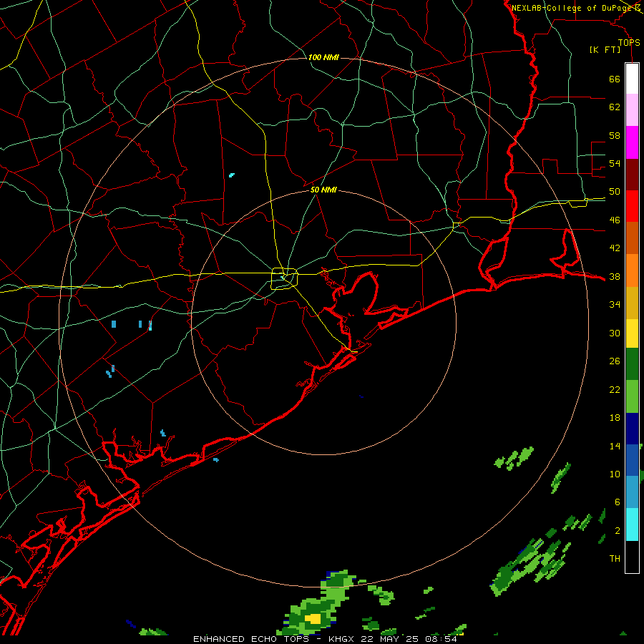Viewport: 644px width, 644px height.
Task: Click the bright red 50 kft swatch
Action: 632,206
